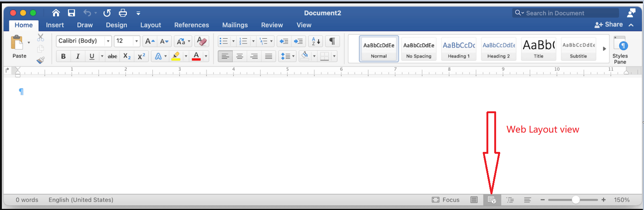Viewport: 644px width, 210px height.
Task: Activate the Format Painter brush
Action: [41, 60]
